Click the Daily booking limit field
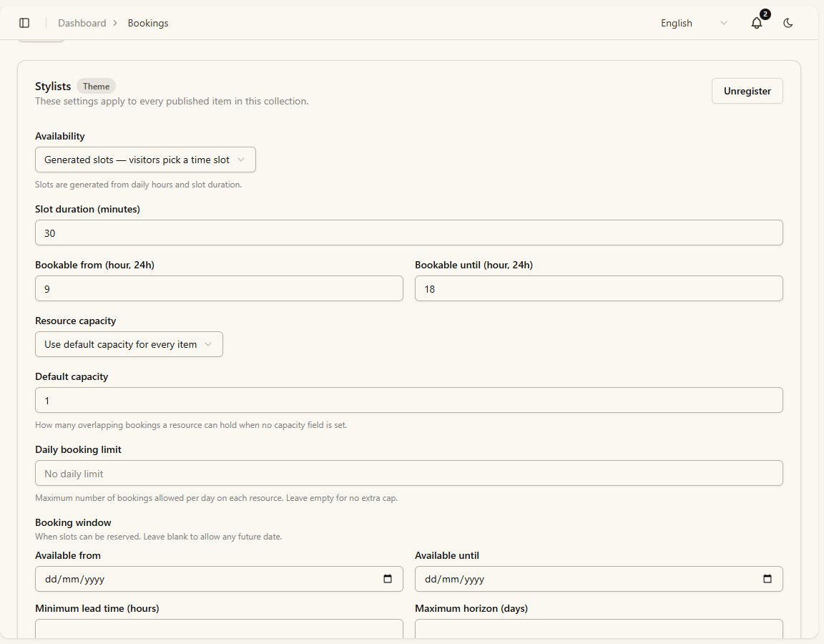824x644 pixels. 409,474
